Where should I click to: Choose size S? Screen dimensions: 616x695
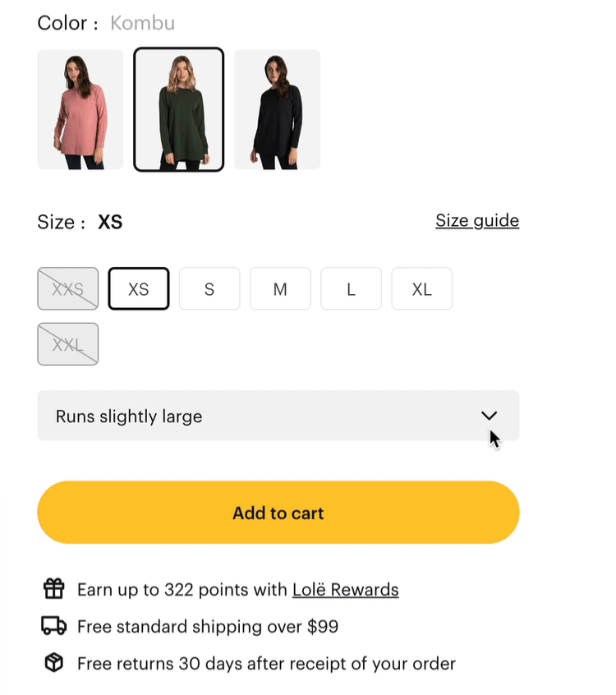(209, 289)
